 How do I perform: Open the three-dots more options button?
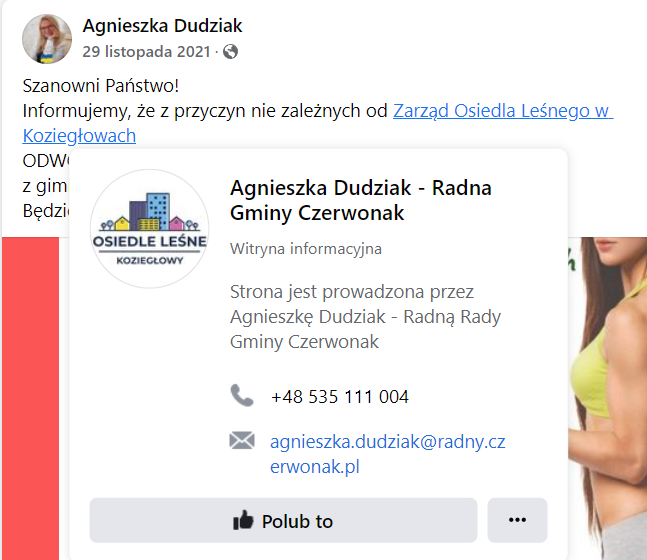tap(517, 520)
